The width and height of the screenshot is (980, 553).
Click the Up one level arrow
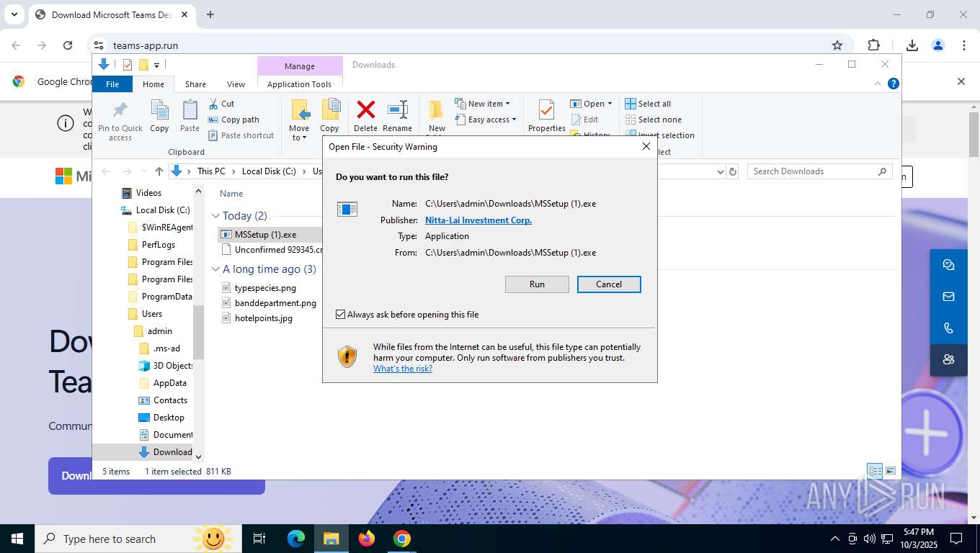coord(159,171)
